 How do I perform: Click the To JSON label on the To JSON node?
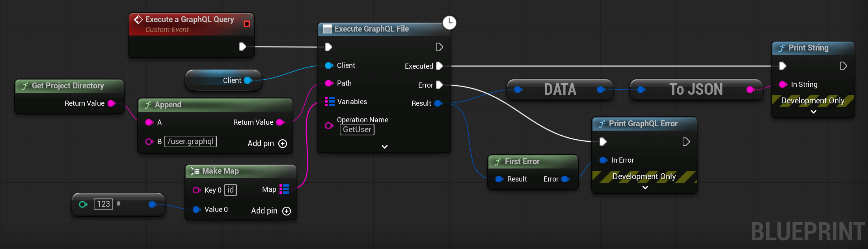(x=696, y=90)
